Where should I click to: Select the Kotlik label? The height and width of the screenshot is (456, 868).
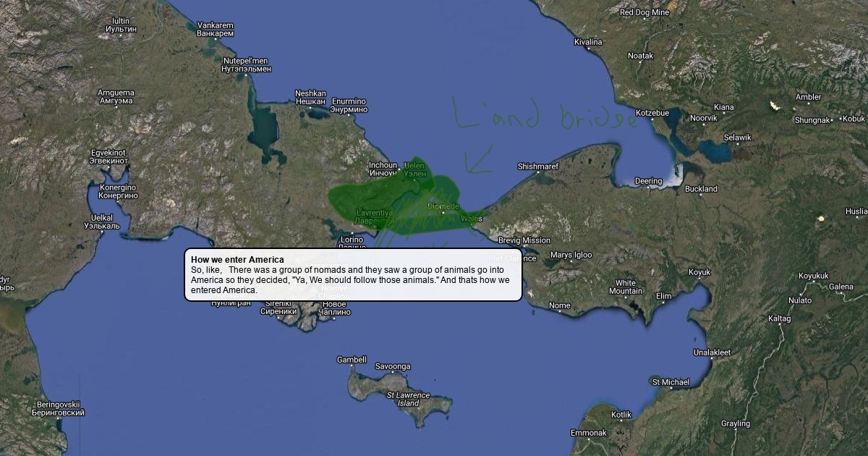[x=621, y=415]
